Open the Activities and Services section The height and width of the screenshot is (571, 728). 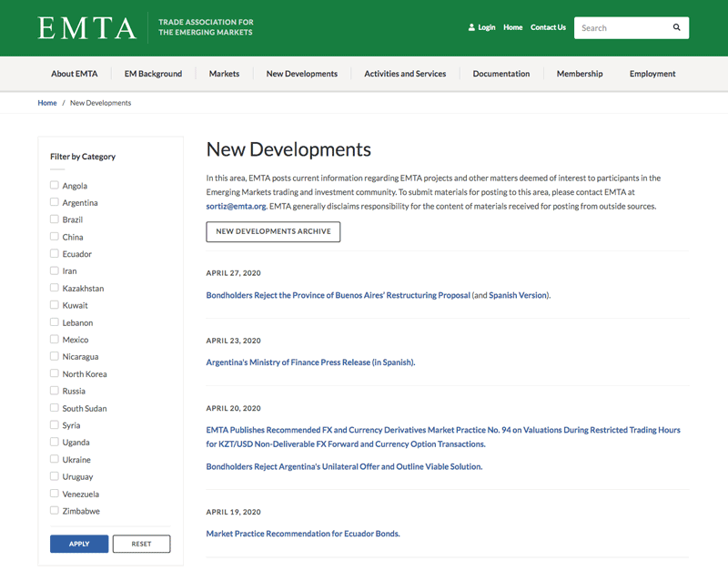point(405,74)
